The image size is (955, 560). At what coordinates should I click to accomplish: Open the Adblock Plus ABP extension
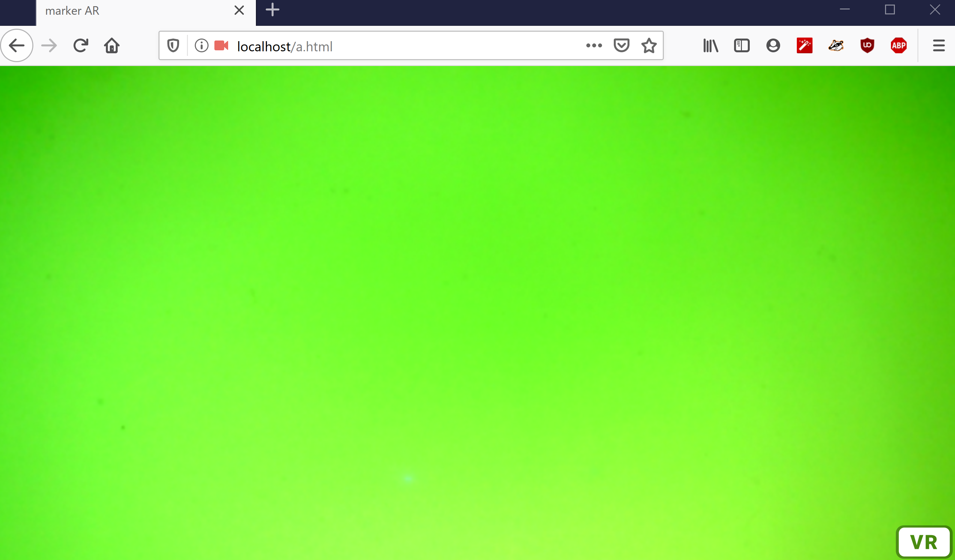click(899, 45)
